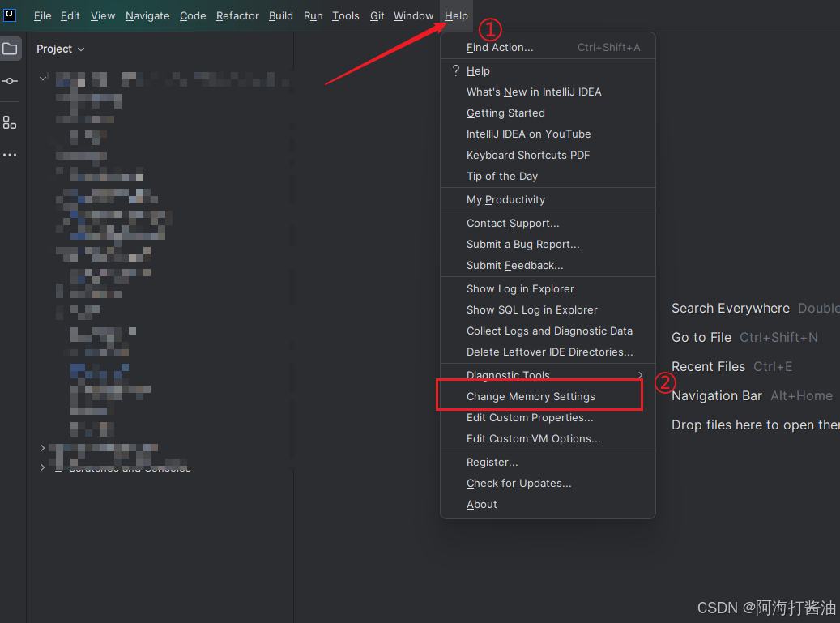Select Delete Leftover IDE Directories
Screen dimensions: 840x623
[548, 352]
